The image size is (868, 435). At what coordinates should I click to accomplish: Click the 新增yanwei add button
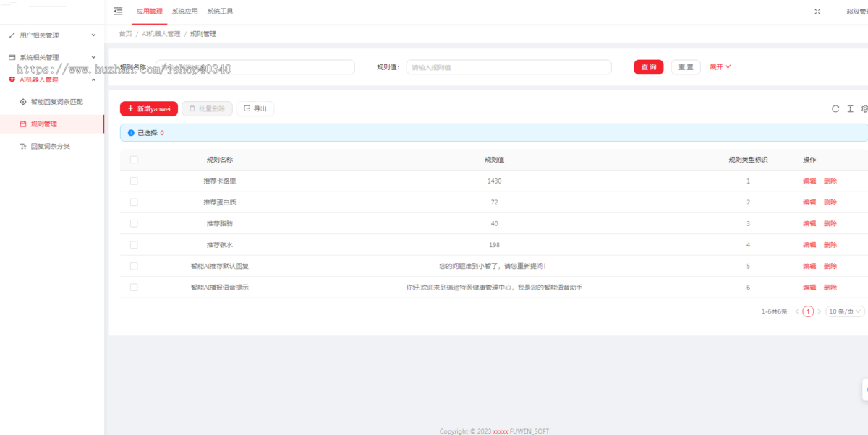(x=149, y=108)
